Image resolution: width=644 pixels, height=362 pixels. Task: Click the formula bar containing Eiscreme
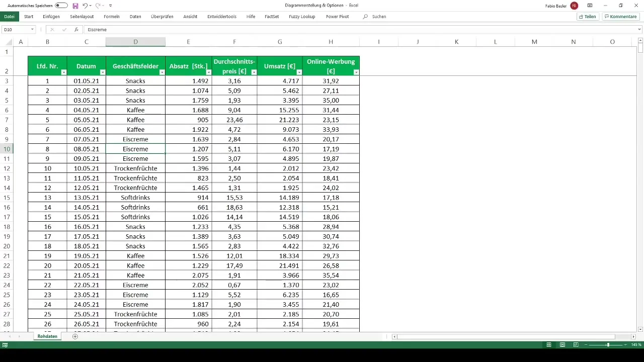pos(360,30)
